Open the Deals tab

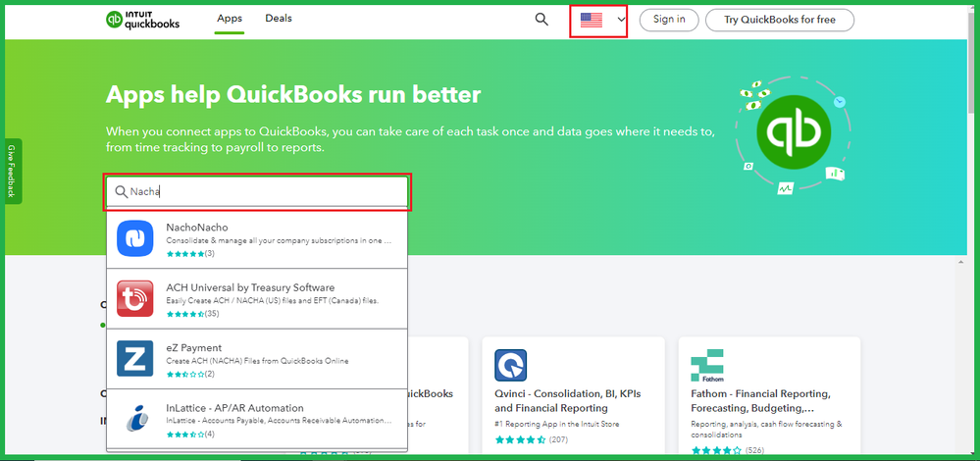(x=279, y=19)
